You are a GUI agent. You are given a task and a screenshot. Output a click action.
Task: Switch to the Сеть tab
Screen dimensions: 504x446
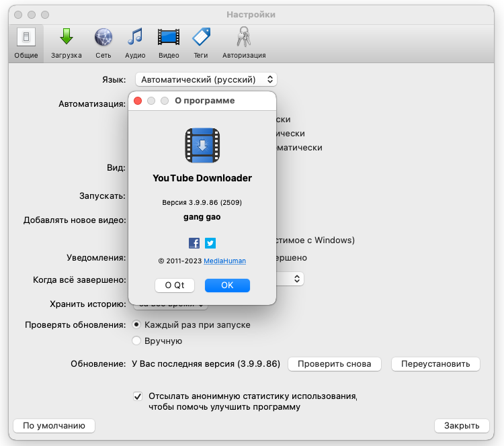click(103, 44)
